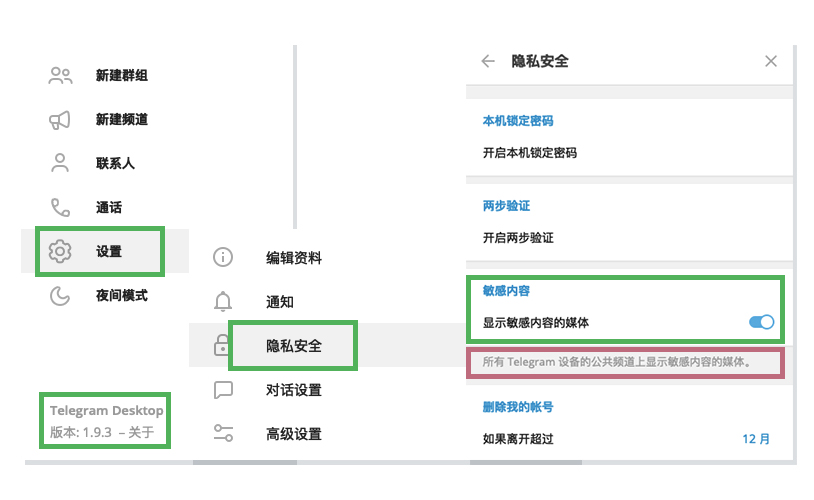Viewport: 814px width, 500px height.
Task: Click the New Group people icon
Action: (60, 76)
